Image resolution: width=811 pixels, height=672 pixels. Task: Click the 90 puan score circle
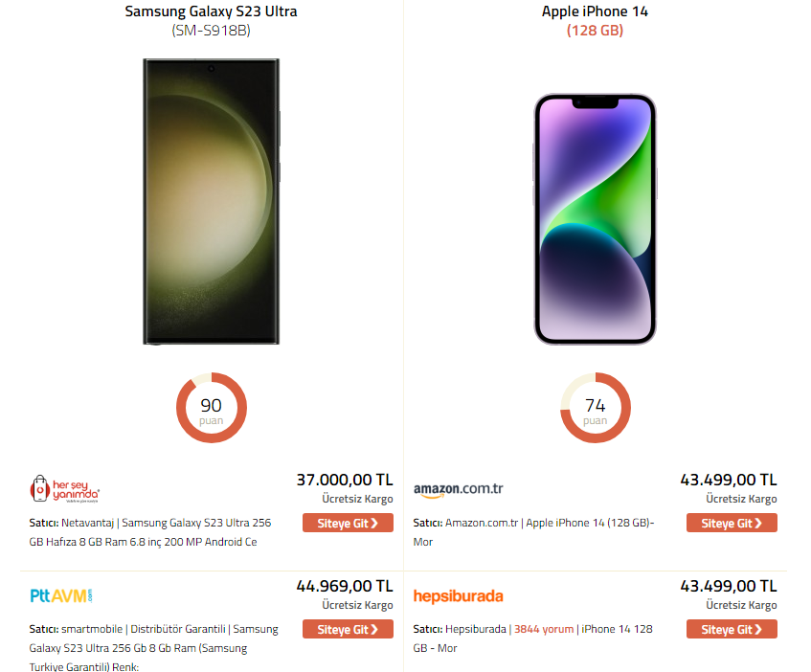click(211, 408)
